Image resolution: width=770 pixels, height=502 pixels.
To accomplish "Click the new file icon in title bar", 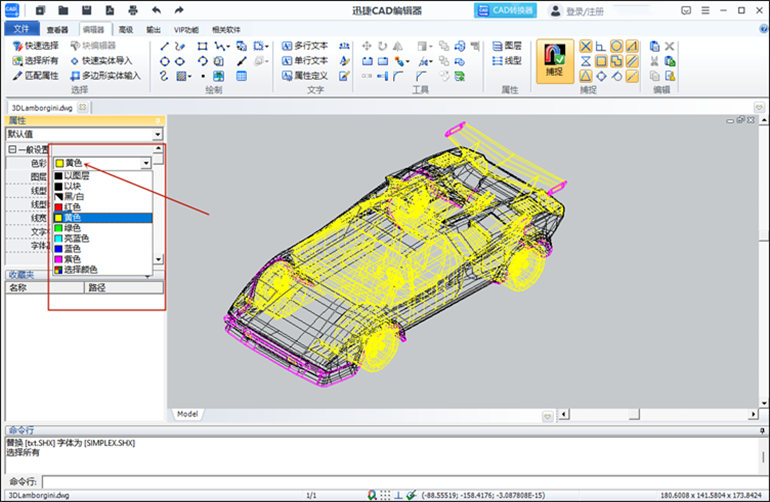I will point(40,10).
